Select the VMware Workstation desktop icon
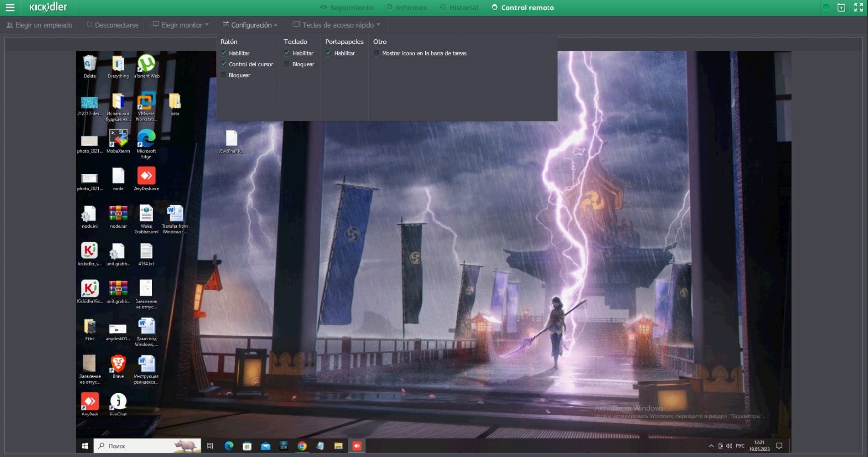The width and height of the screenshot is (868, 457). coord(146,107)
